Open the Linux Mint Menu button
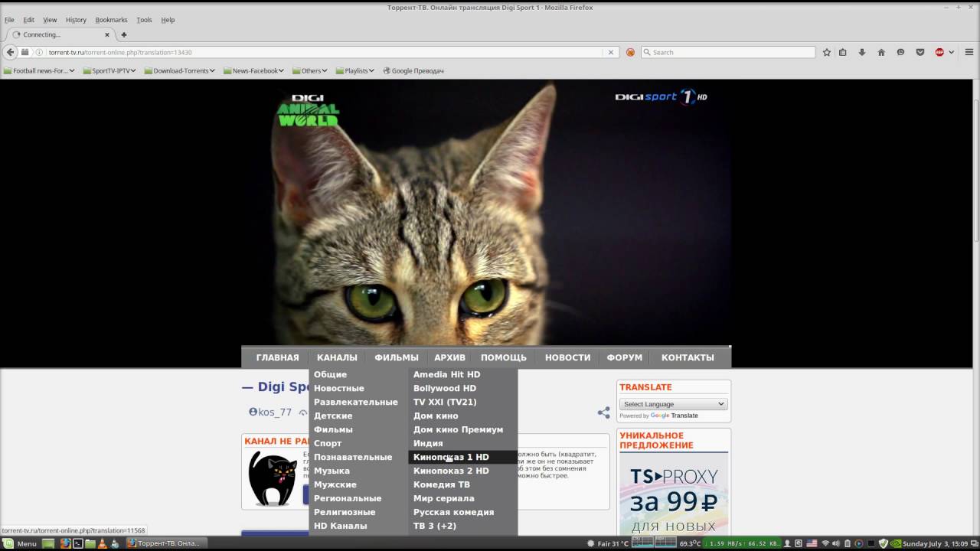Image resolution: width=980 pixels, height=551 pixels. click(x=19, y=543)
